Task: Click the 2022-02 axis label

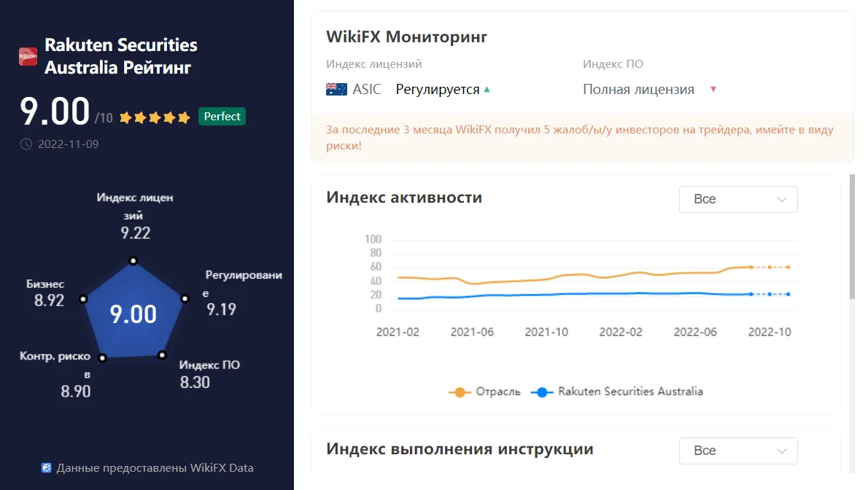Action: (x=621, y=332)
